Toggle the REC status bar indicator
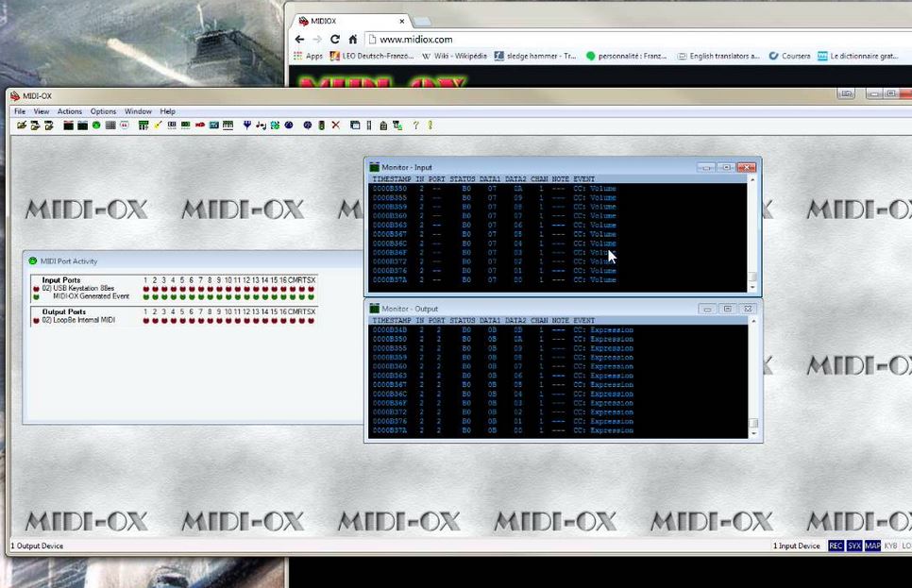The height and width of the screenshot is (588, 912). pyautogui.click(x=836, y=546)
